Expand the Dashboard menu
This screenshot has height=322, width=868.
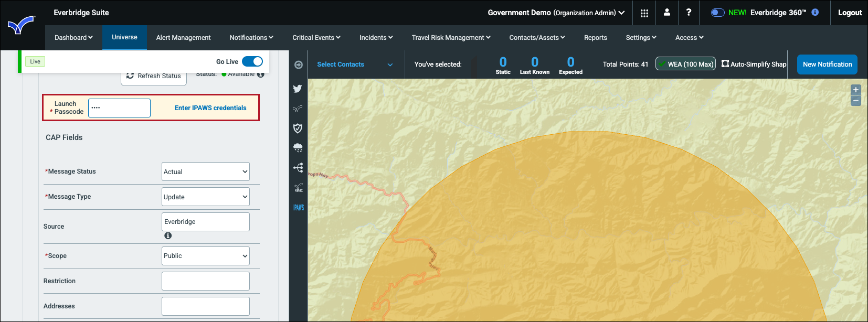click(x=73, y=38)
